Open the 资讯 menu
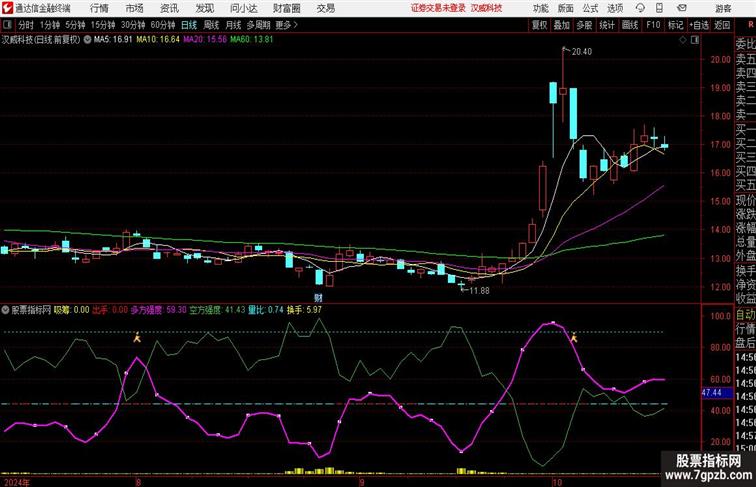The image size is (756, 487). click(169, 8)
